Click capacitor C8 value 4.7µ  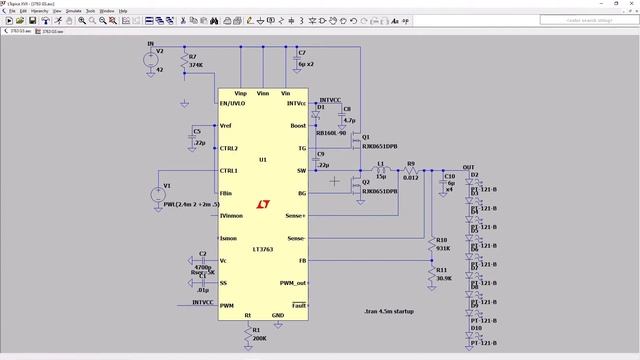click(x=349, y=120)
